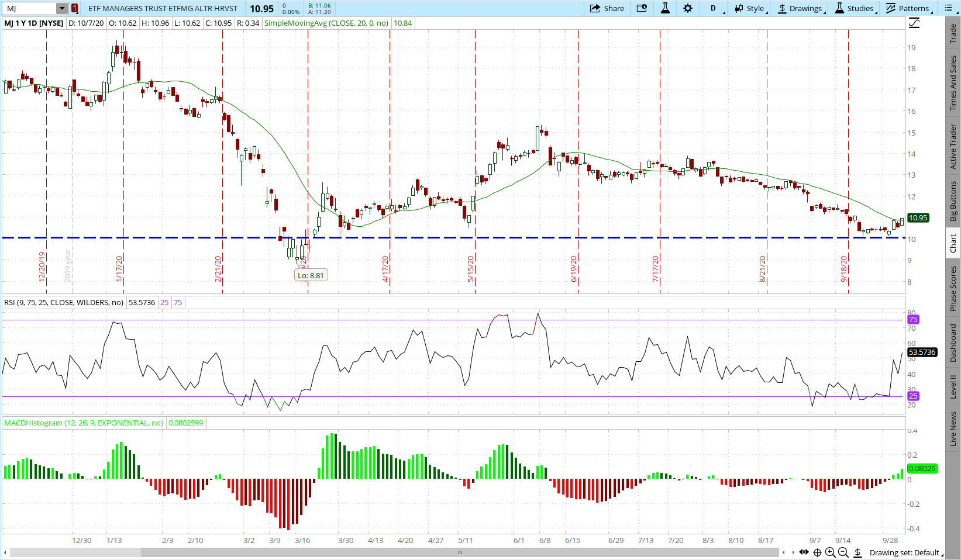Open the symbol info card icon
This screenshot has height=560, width=961.
[x=642, y=8]
